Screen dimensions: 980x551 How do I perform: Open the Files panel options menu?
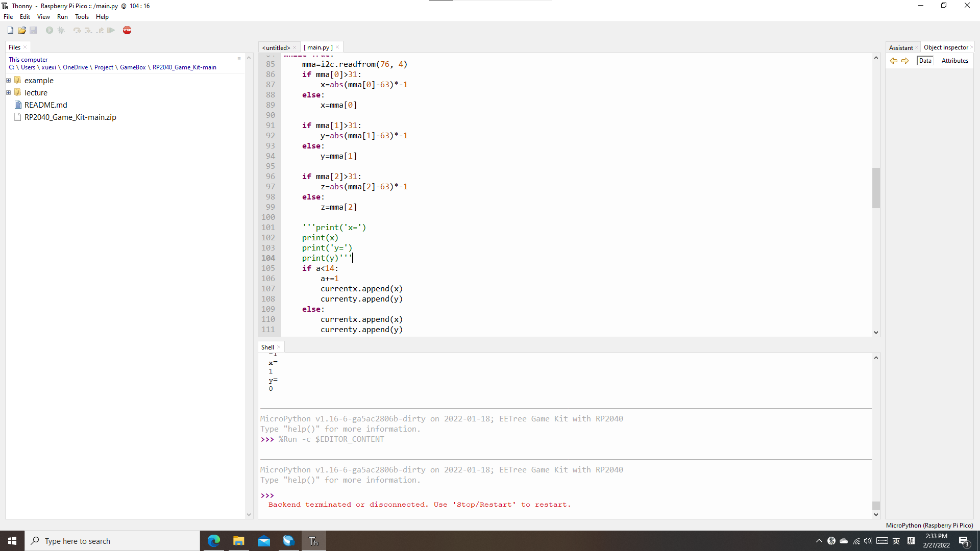239,59
